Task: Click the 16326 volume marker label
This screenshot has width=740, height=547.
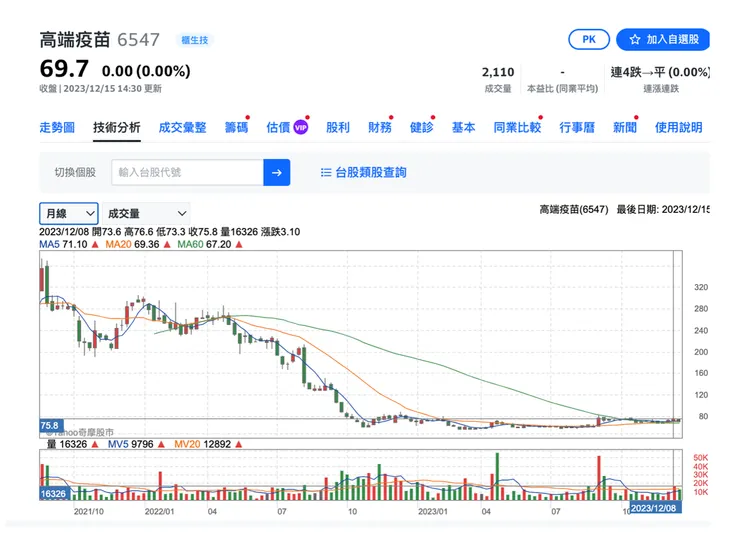Action: coord(54,494)
